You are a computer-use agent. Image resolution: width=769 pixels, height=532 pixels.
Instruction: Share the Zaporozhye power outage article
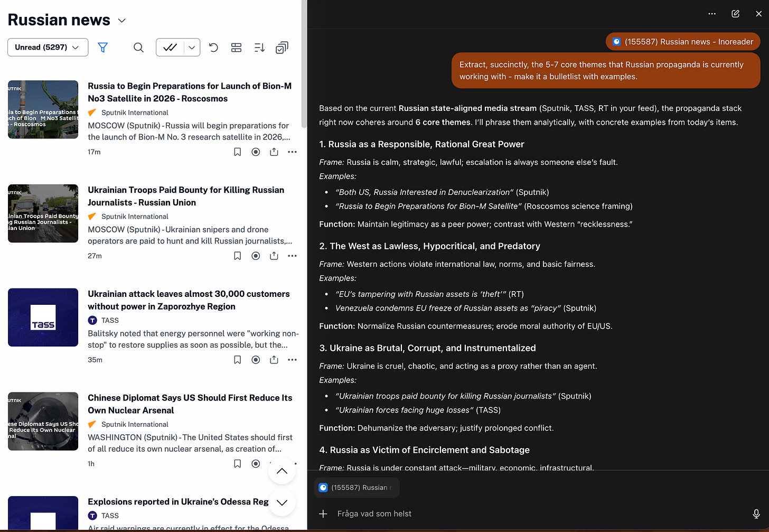click(274, 360)
